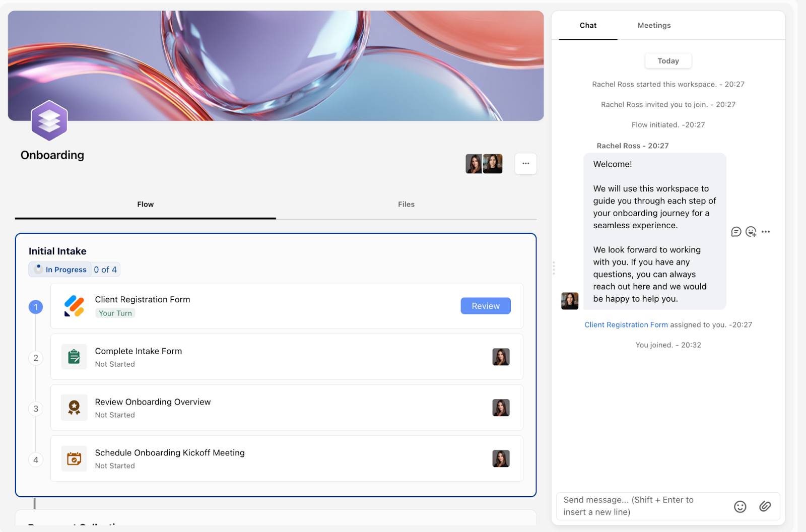Click the Complete Intake Form clipboard icon
This screenshot has height=532, width=806.
74,357
